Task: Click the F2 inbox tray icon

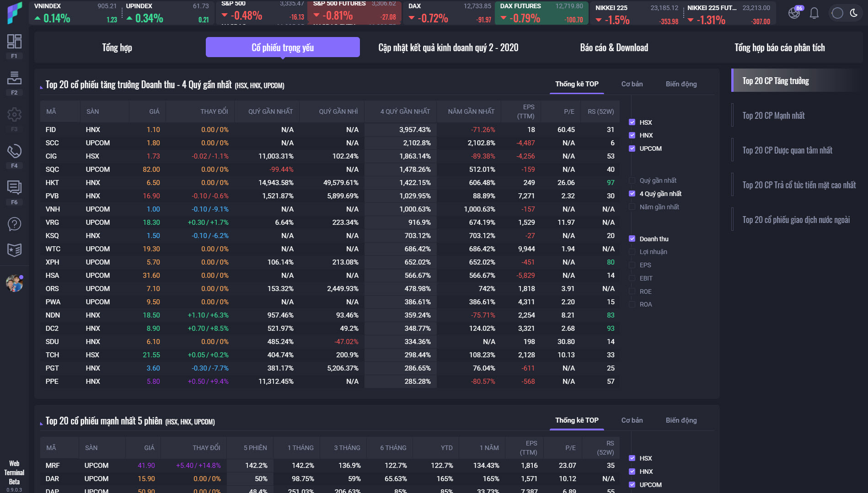Action: (14, 78)
